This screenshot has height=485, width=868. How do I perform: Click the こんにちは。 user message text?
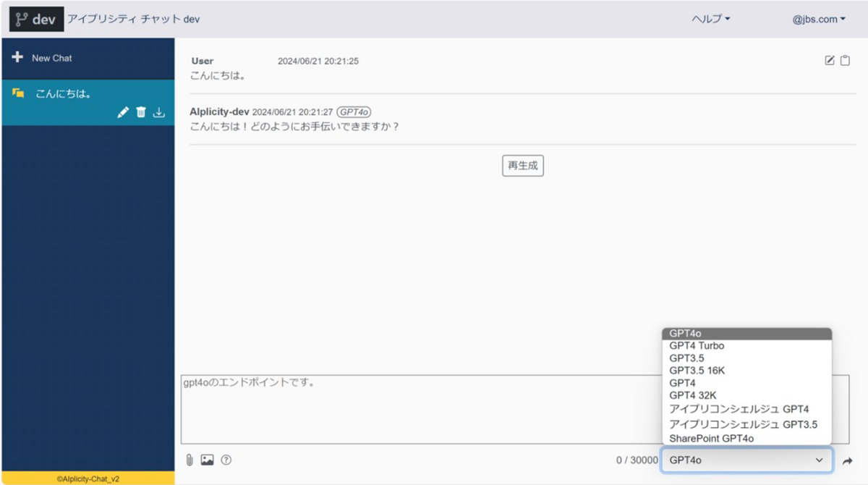click(218, 75)
